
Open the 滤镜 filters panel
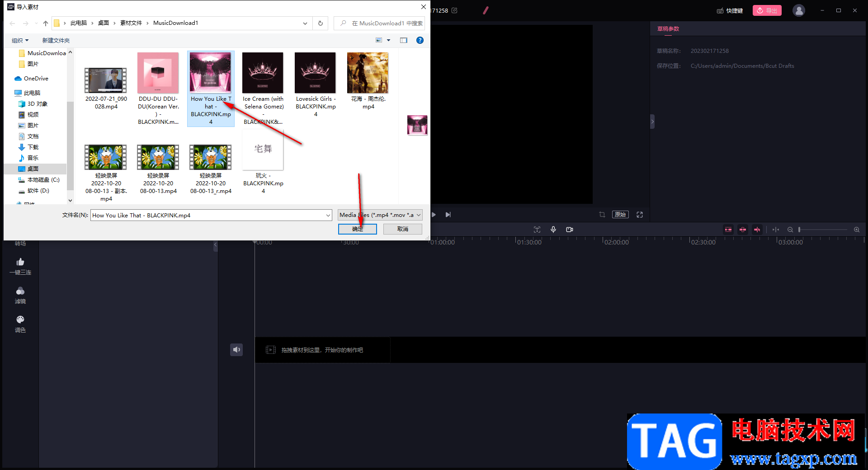pyautogui.click(x=20, y=296)
